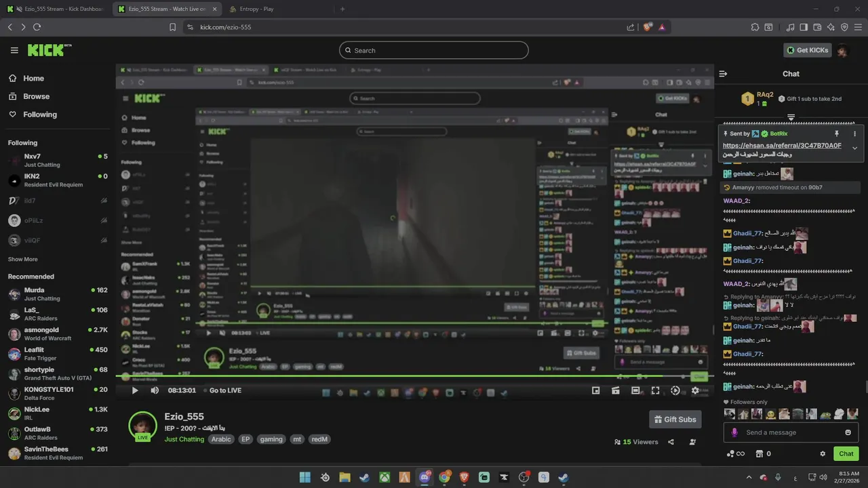The width and height of the screenshot is (868, 488).
Task: Toggle fullscreen video
Action: point(655,390)
